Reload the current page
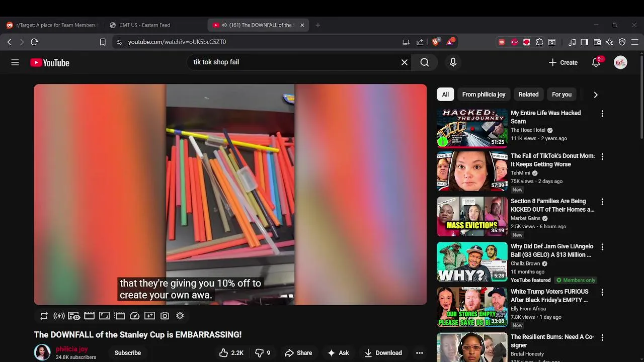This screenshot has width=644, height=362. [34, 42]
